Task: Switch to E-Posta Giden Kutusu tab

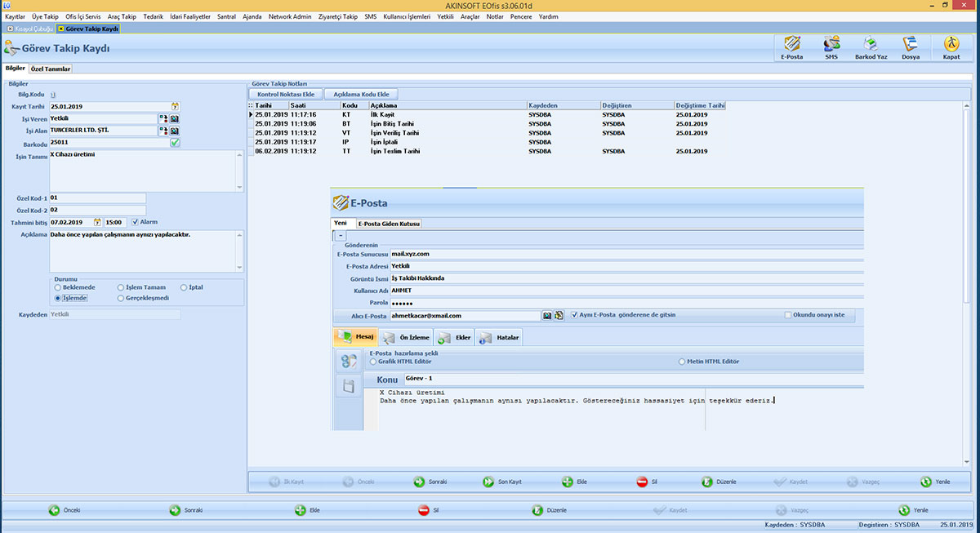Action: pyautogui.click(x=389, y=224)
